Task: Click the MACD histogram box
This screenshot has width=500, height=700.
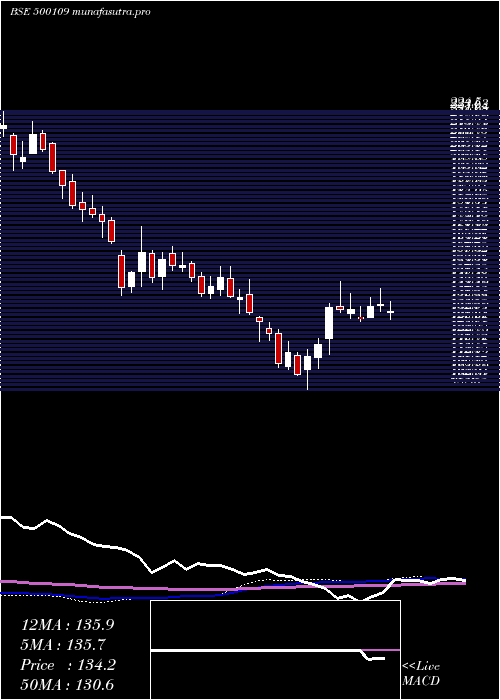Action: point(275,650)
